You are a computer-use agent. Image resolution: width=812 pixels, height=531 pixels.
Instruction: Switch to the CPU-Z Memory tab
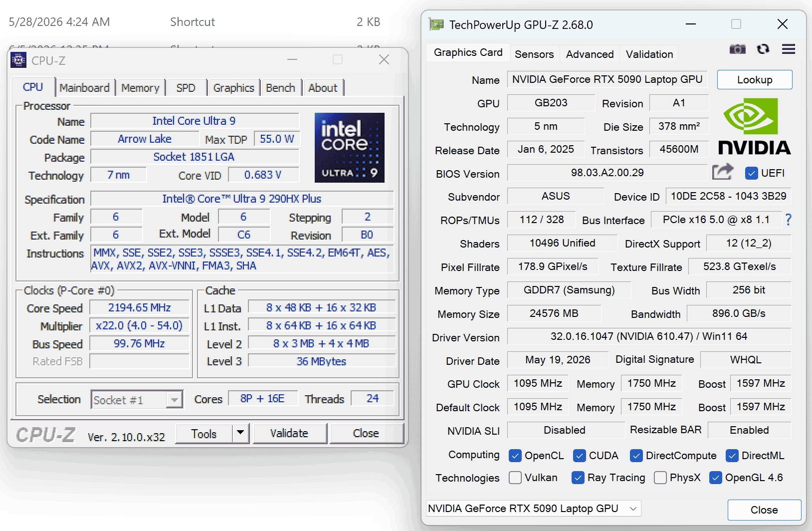pos(140,88)
